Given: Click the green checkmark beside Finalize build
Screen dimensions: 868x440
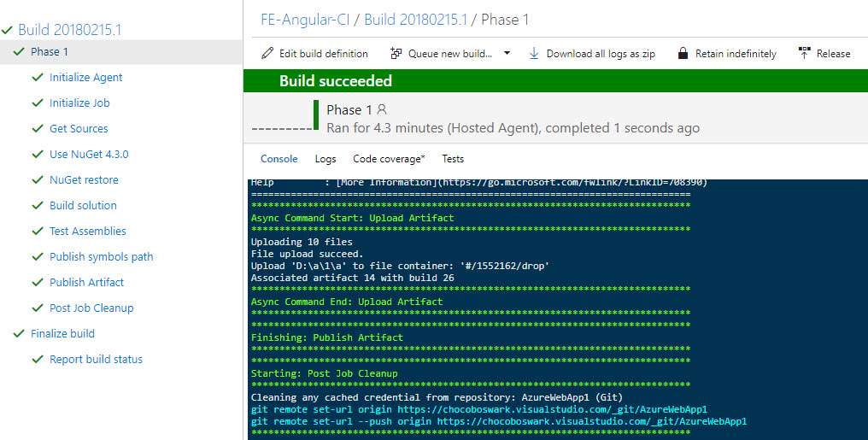Looking at the screenshot, I should click(x=19, y=334).
